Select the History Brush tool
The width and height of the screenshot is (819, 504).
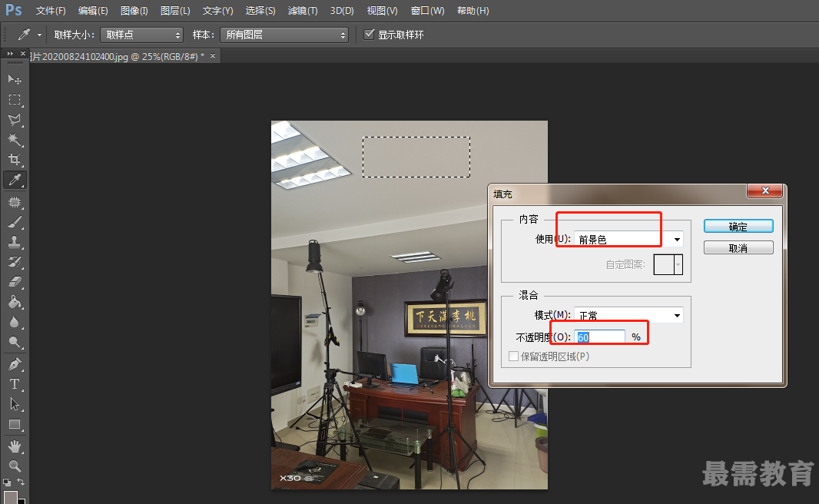pyautogui.click(x=15, y=262)
